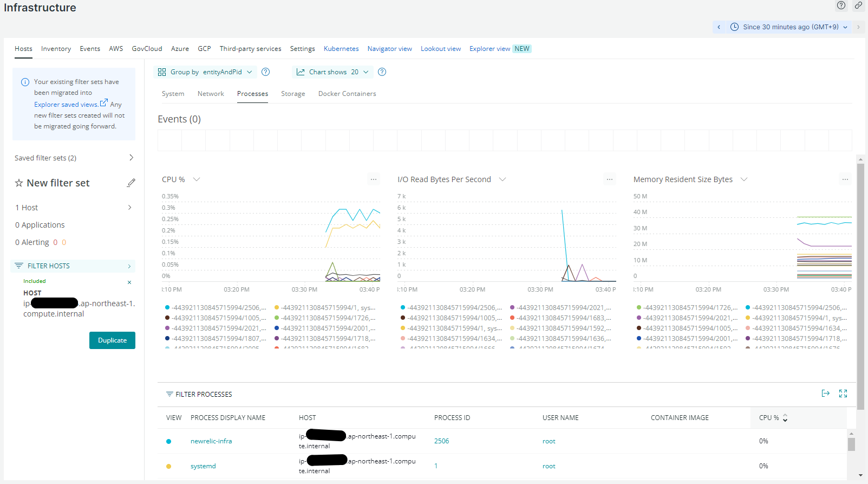Open the Inventory tab

click(56, 49)
